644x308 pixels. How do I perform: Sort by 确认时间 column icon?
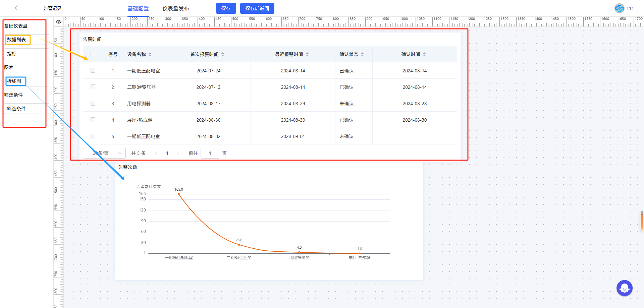pos(424,54)
